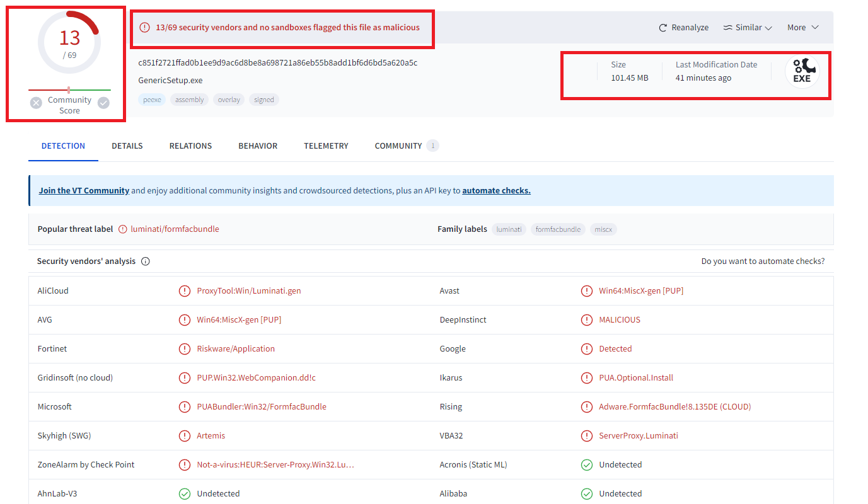868x504 pixels.
Task: Click the green check icon for AhnLab-V3
Action: (x=185, y=494)
